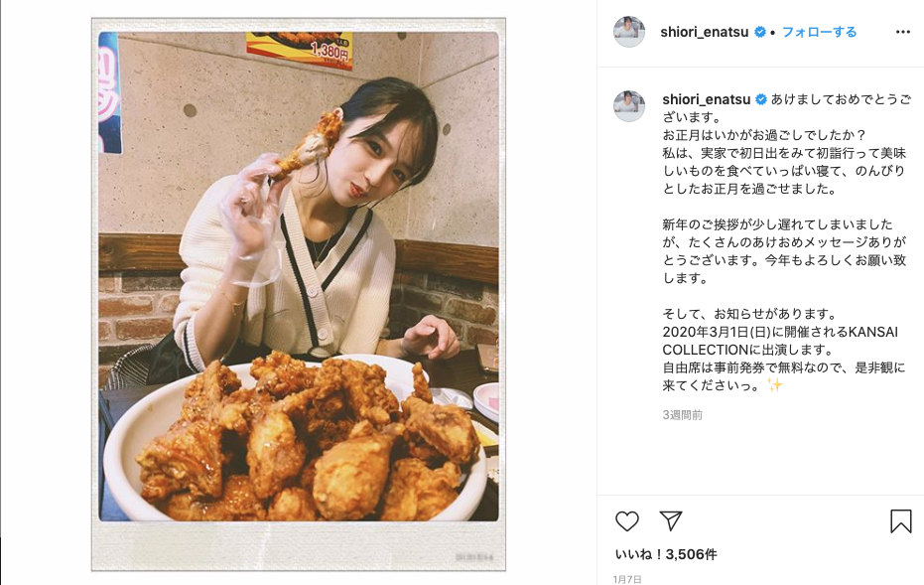Click the sparkle emoji ending the caption
The height and width of the screenshot is (585, 924).
(x=775, y=385)
